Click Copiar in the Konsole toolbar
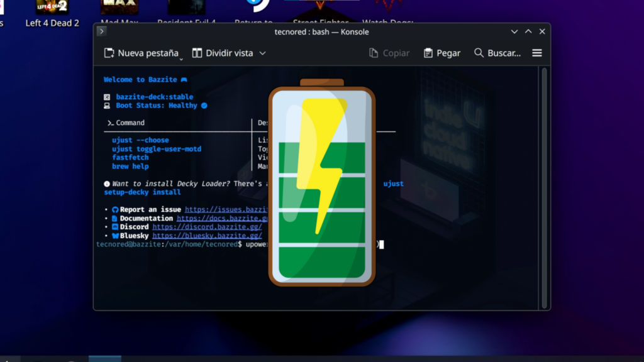The height and width of the screenshot is (362, 644). pos(389,53)
